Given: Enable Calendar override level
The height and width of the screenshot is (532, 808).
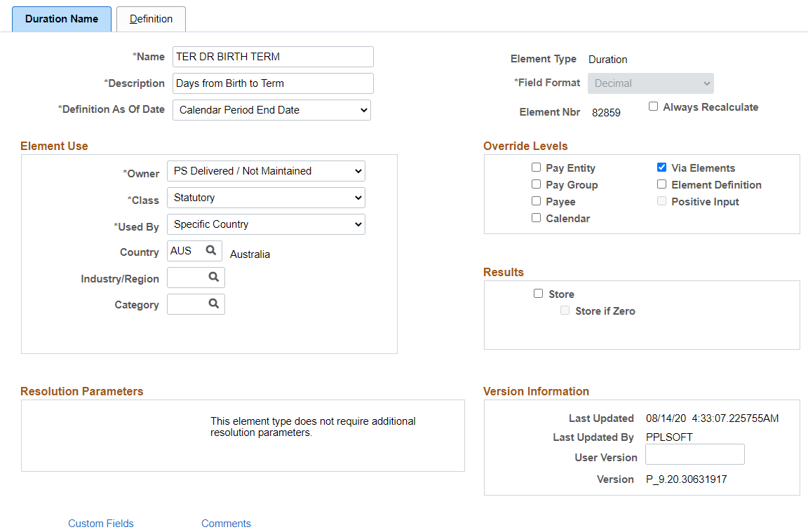Looking at the screenshot, I should (536, 218).
